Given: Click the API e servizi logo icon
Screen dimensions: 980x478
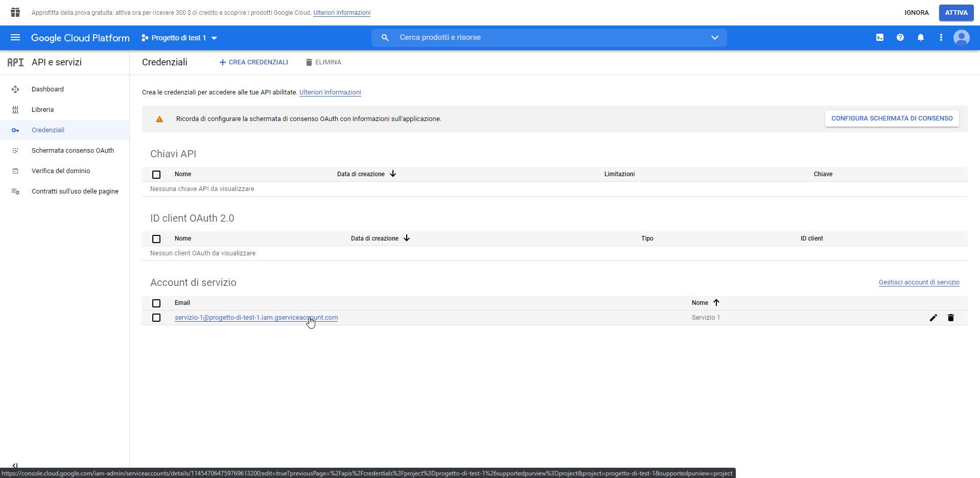Looking at the screenshot, I should [15, 62].
